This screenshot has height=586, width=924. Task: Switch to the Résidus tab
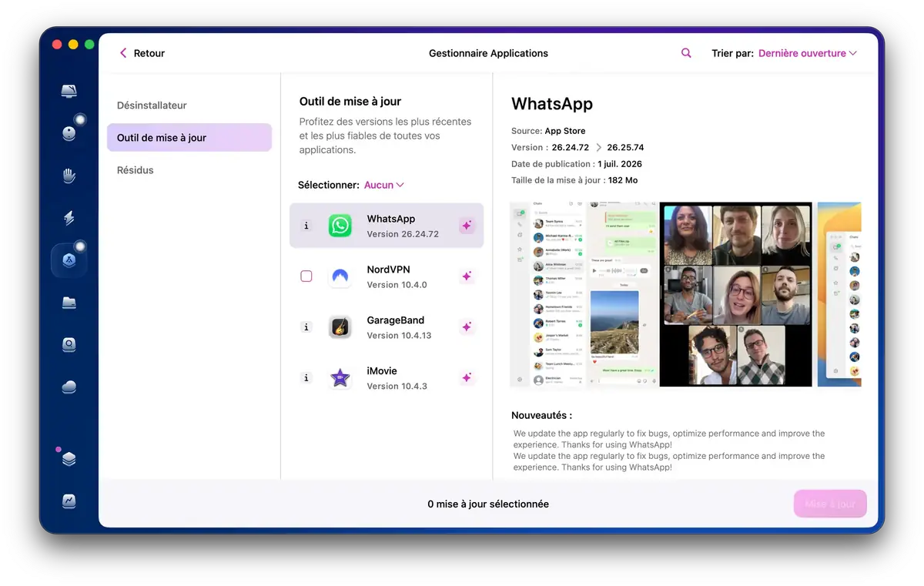[x=136, y=170]
